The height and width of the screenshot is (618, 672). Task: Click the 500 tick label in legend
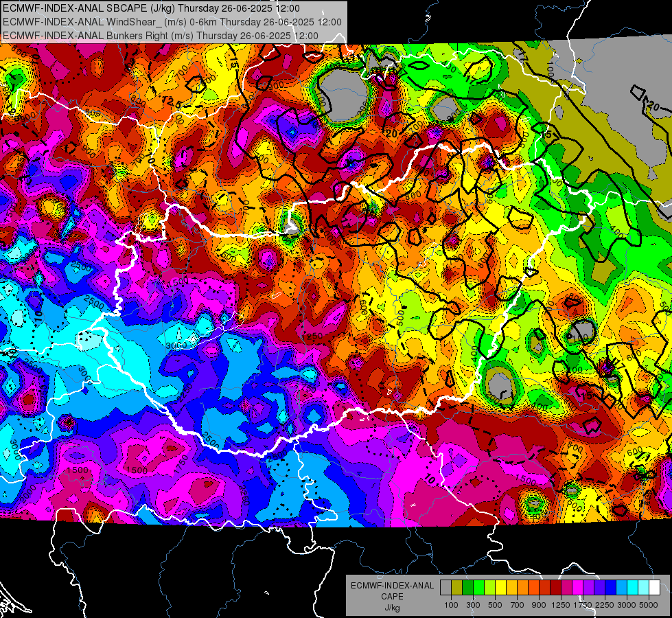pyautogui.click(x=495, y=605)
